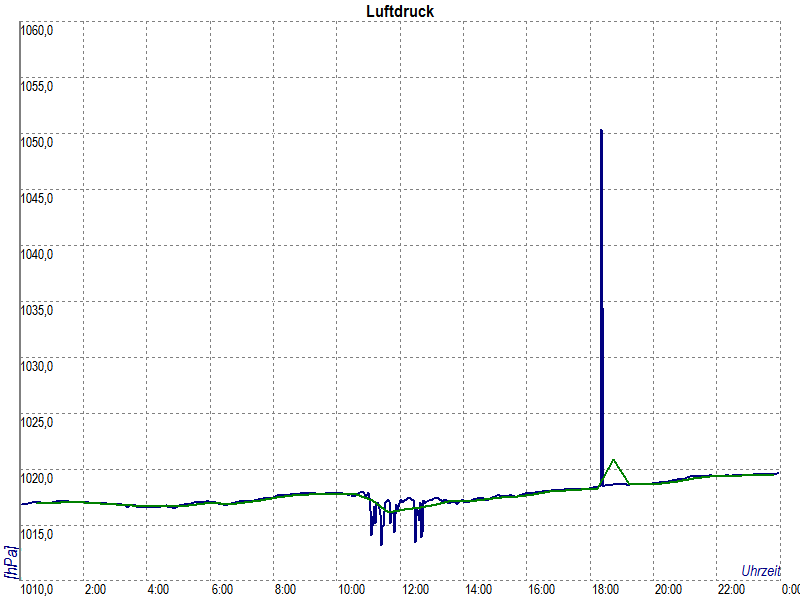The image size is (800, 600).
Task: Click the 22:00 time label
Action: [x=732, y=590]
